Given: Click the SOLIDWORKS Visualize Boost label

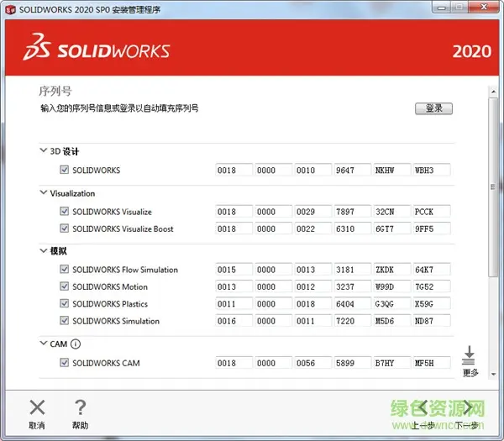Looking at the screenshot, I should pos(123,228).
